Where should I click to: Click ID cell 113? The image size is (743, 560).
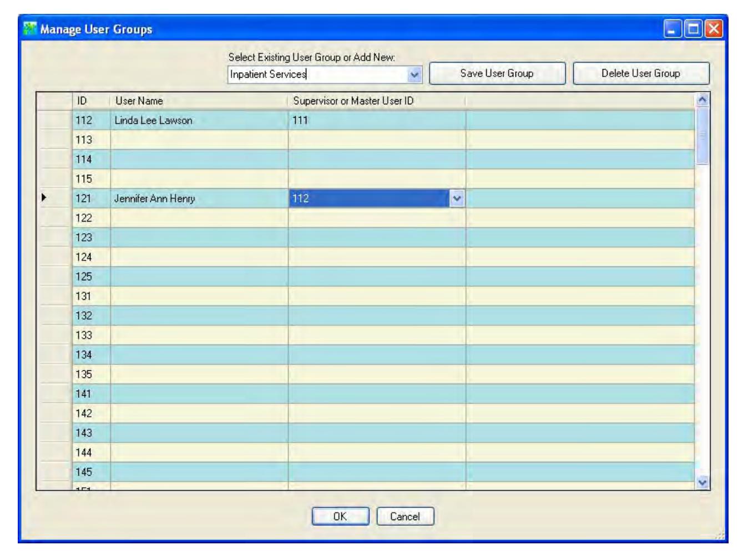tap(92, 140)
